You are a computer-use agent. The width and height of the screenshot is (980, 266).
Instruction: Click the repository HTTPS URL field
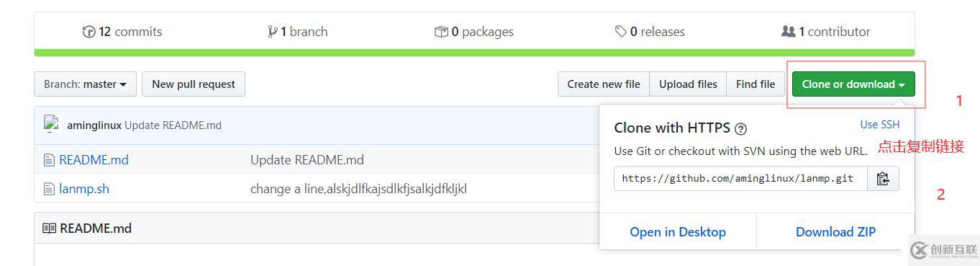tap(740, 179)
